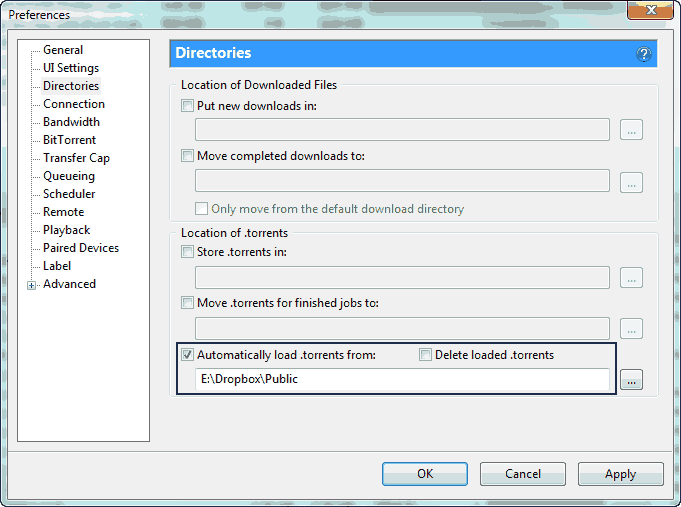Go to the Scheduler settings page

tap(69, 194)
